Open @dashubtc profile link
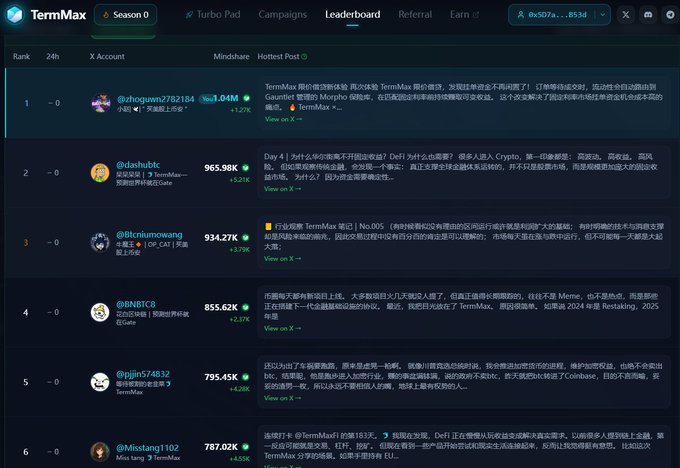Image resolution: width=680 pixels, height=468 pixels. (138, 165)
